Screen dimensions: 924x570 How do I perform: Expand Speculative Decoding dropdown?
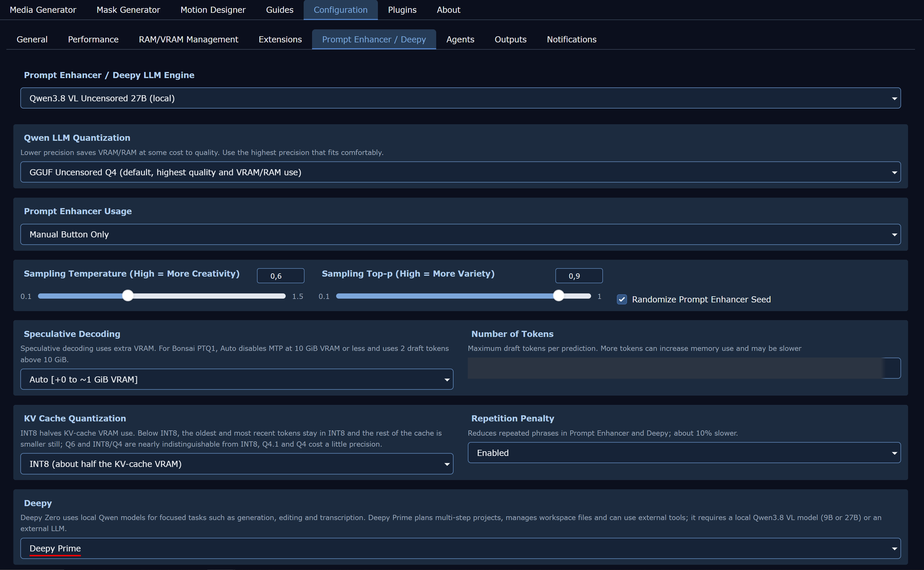click(237, 379)
